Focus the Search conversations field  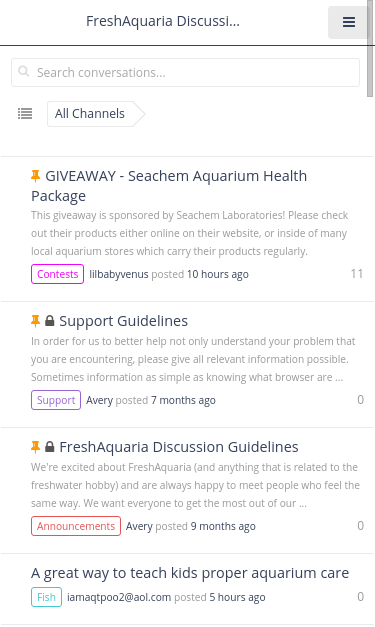pyautogui.click(x=186, y=72)
